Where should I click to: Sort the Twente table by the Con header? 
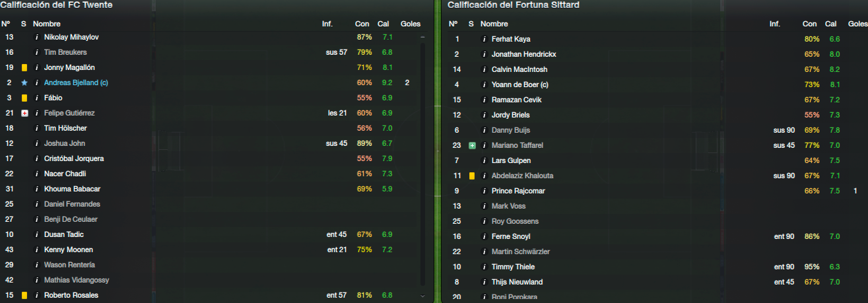(362, 24)
